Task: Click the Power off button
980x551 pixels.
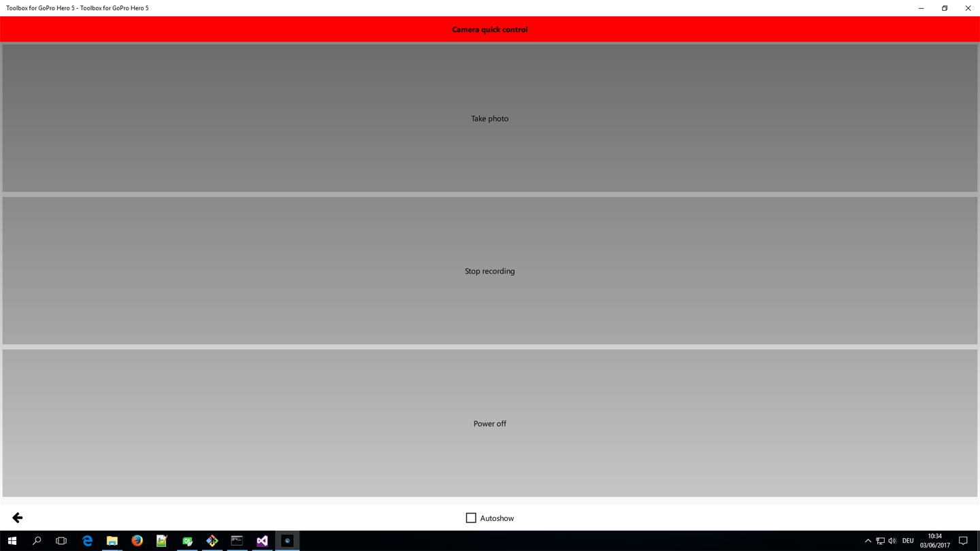Action: [x=490, y=423]
